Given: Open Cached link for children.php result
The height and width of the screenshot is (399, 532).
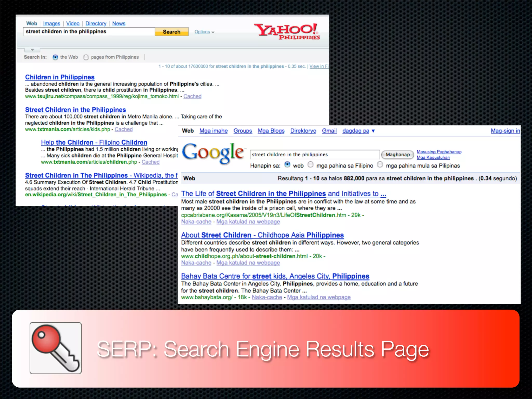Looking at the screenshot, I should coord(150,162).
